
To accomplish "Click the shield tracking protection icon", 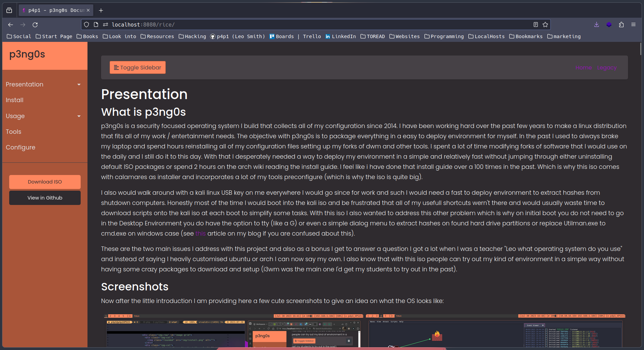I will [x=86, y=25].
